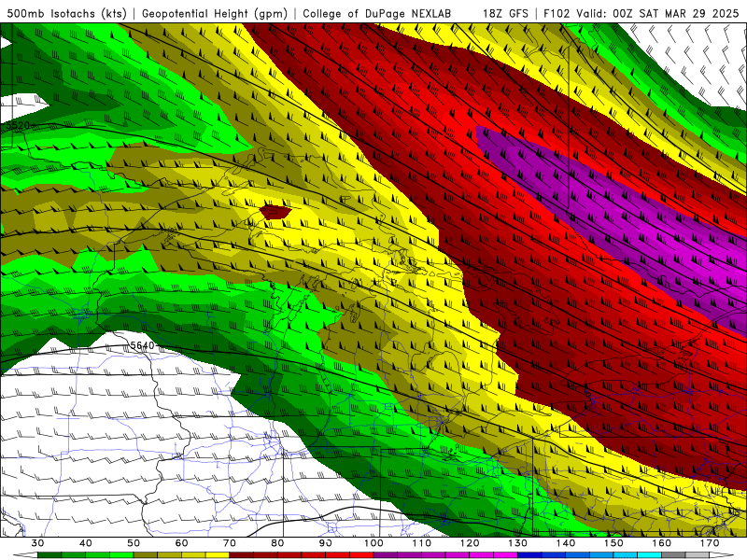Screen dimensions: 747x560
Task: Click the 100 label on the color scale
Action: pos(374,543)
